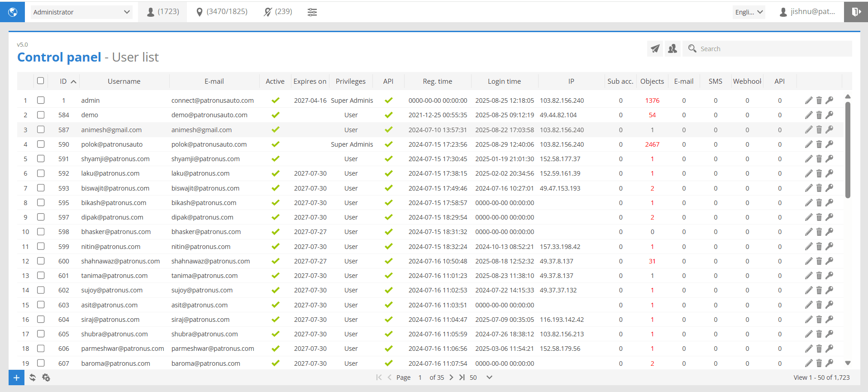Check the checkbox for user animesh@gmail.com
Image resolution: width=868 pixels, height=392 pixels.
41,130
